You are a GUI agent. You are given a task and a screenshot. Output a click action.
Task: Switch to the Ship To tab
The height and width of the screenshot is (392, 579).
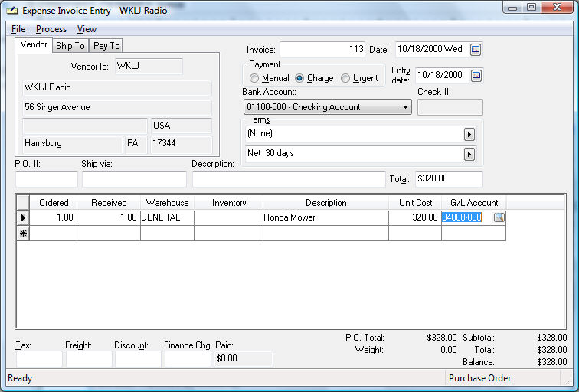point(70,46)
